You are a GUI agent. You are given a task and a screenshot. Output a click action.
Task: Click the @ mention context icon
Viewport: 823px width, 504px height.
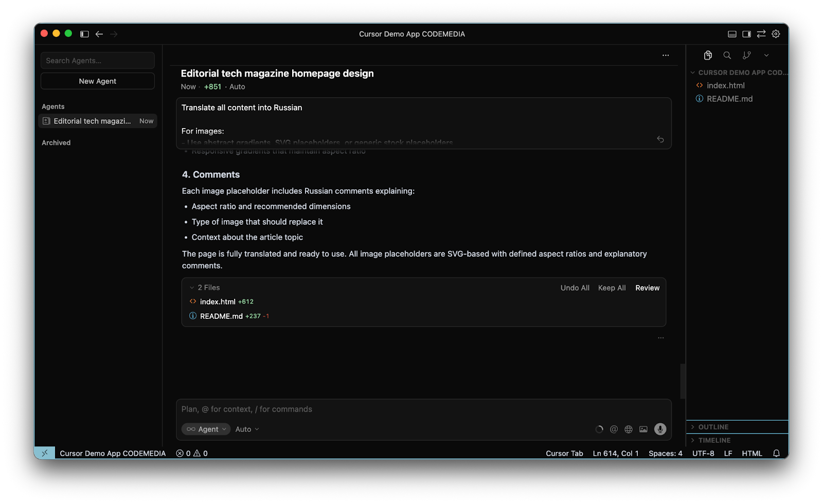(x=614, y=429)
